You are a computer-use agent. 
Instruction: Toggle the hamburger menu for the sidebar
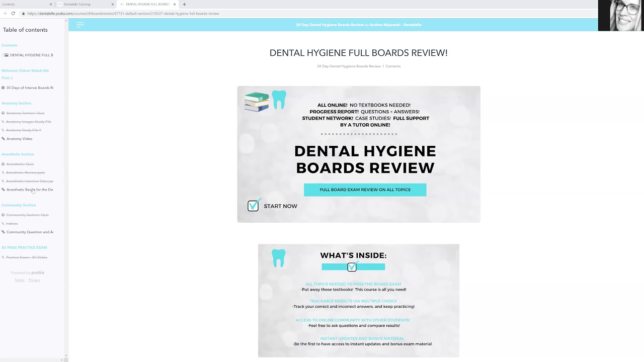coord(80,25)
